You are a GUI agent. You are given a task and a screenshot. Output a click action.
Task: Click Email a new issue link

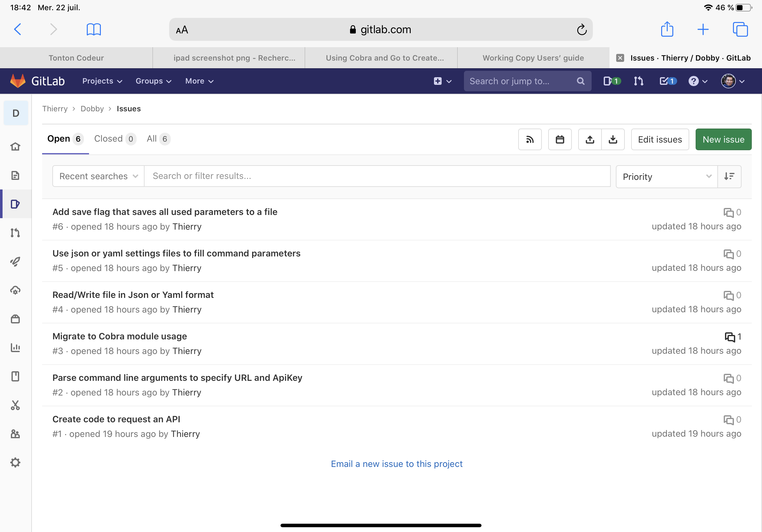click(x=396, y=464)
